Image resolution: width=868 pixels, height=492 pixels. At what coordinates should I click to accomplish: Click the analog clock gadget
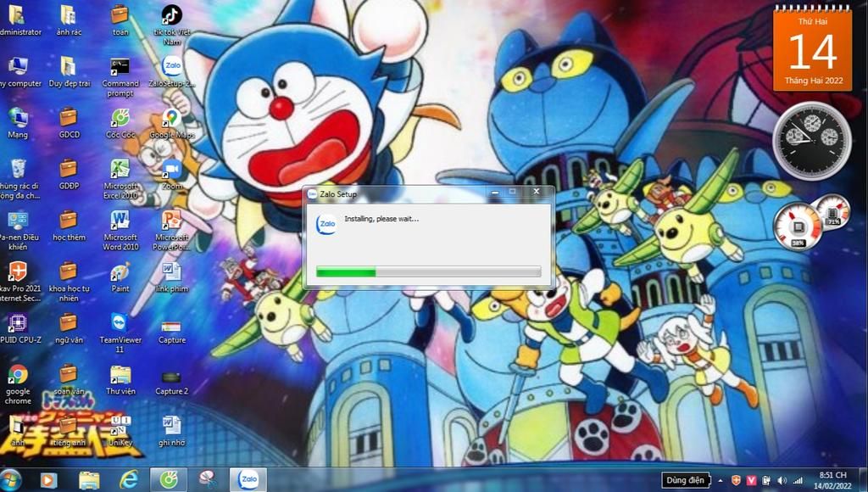coord(812,142)
